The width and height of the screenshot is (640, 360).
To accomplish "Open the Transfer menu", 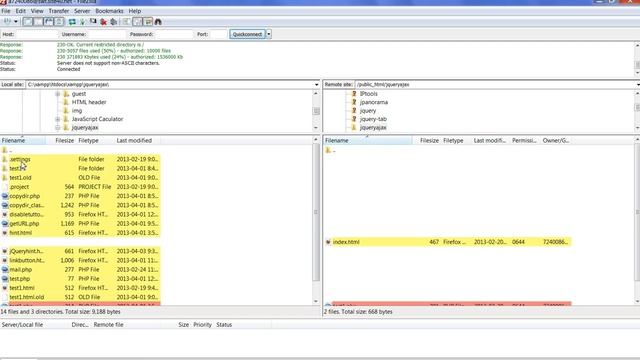I will (x=59, y=11).
